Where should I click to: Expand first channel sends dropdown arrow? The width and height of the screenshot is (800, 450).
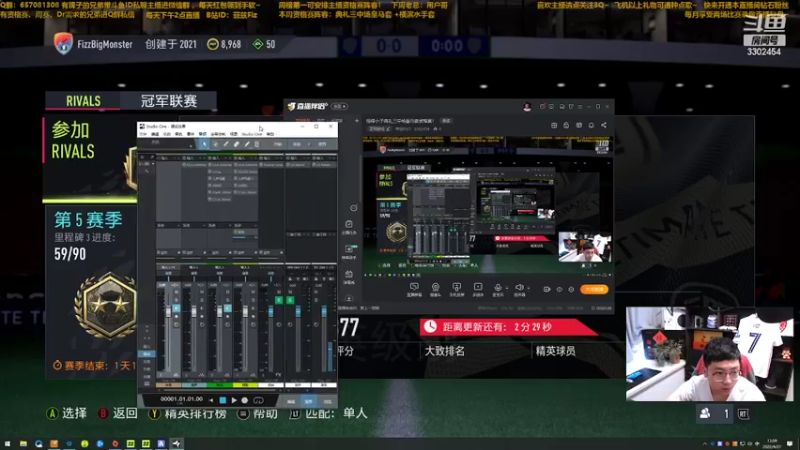[179, 226]
